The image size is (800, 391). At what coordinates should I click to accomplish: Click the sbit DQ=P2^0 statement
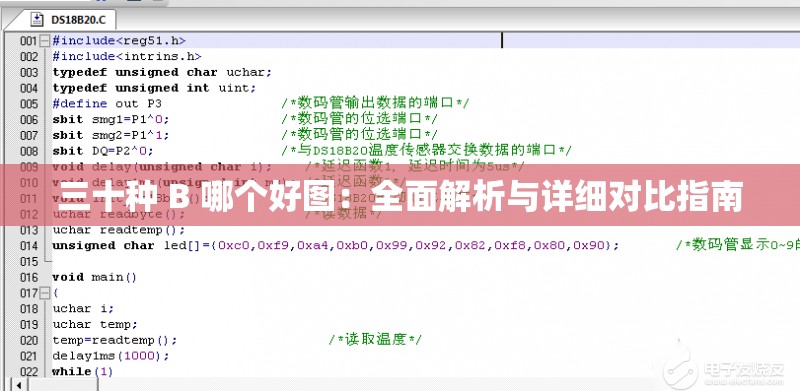103,151
